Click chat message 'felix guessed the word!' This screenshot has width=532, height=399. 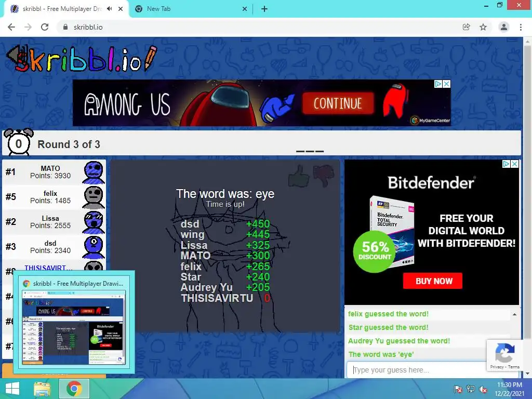(x=388, y=314)
